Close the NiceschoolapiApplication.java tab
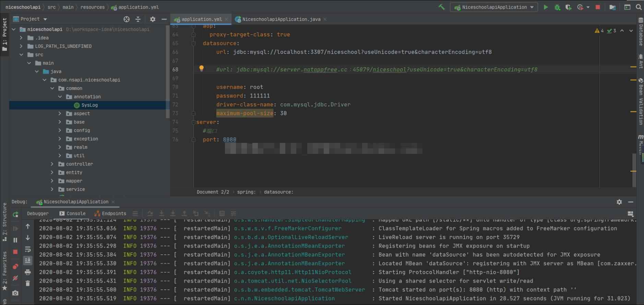Viewport: 644px width, 305px height. (x=325, y=19)
